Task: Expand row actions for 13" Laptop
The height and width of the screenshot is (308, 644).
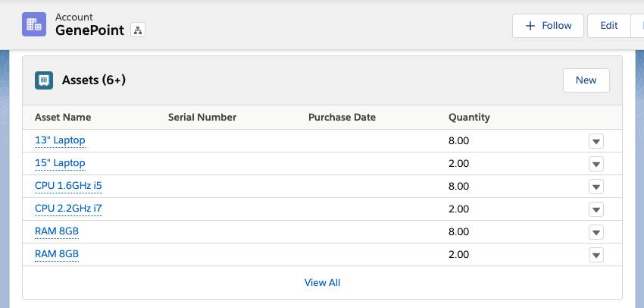Action: 596,141
